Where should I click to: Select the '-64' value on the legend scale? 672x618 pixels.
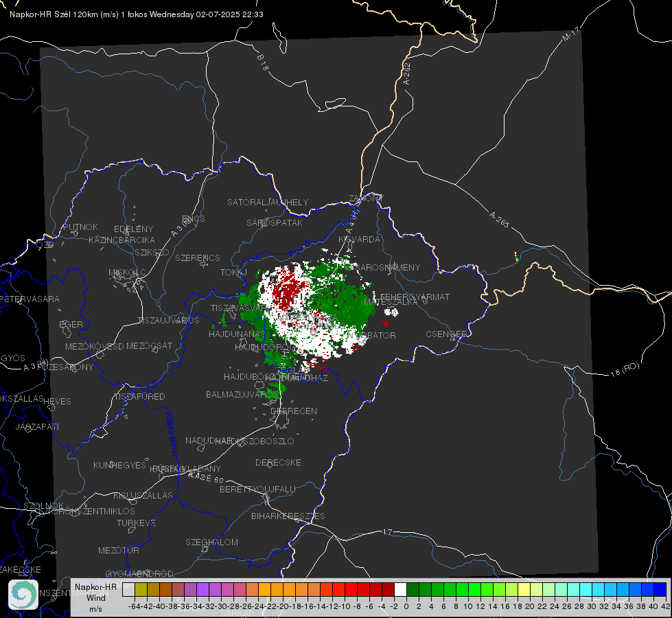pyautogui.click(x=135, y=606)
